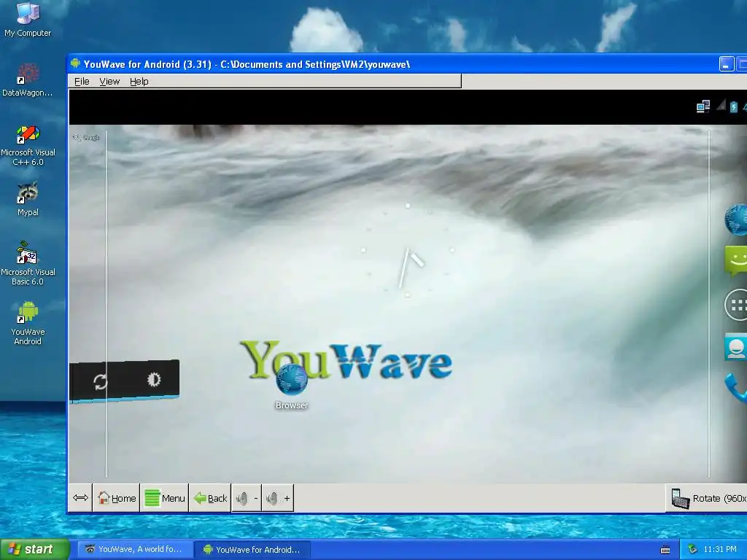The height and width of the screenshot is (560, 747).
Task: Click the volume up button
Action: coord(278,498)
